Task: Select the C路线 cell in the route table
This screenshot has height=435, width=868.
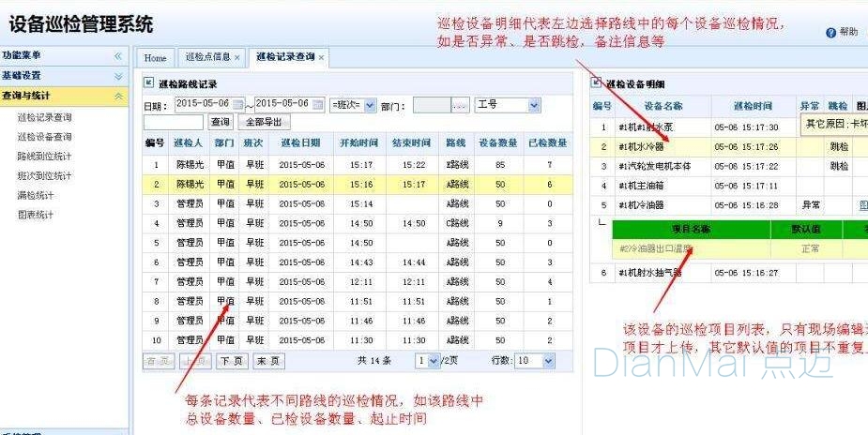Action: tap(456, 223)
